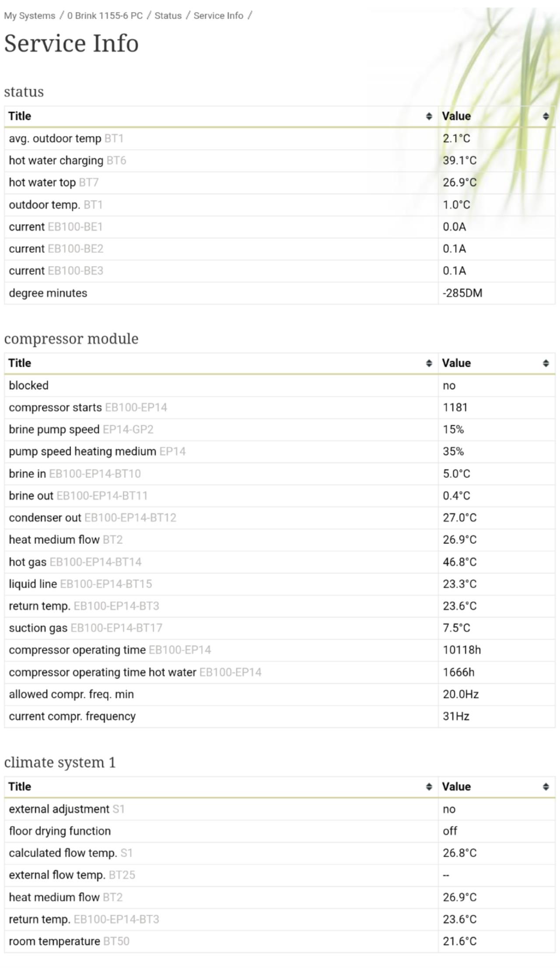This screenshot has width=560, height=968.
Task: Sort climate system 1 by Title arrows
Action: coord(429,787)
